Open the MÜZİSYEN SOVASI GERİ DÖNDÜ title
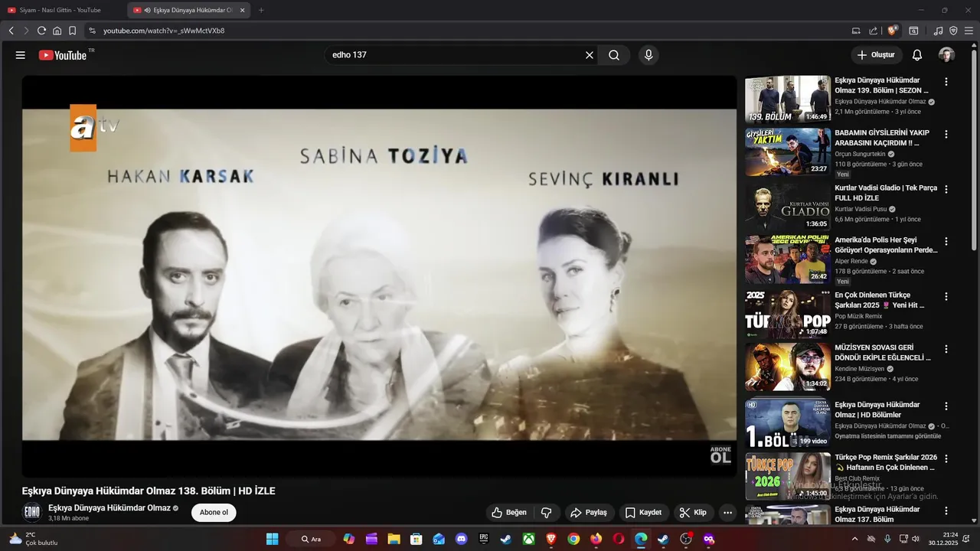 (x=883, y=353)
